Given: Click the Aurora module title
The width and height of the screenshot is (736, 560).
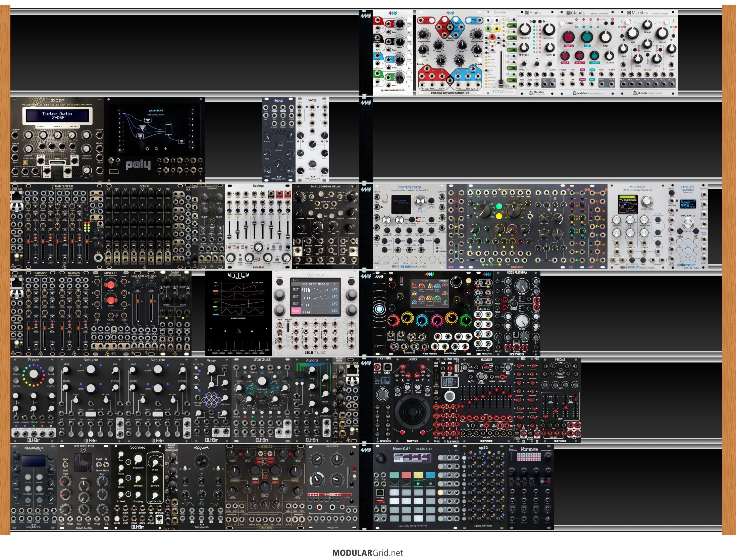Looking at the screenshot, I should click(x=312, y=360).
